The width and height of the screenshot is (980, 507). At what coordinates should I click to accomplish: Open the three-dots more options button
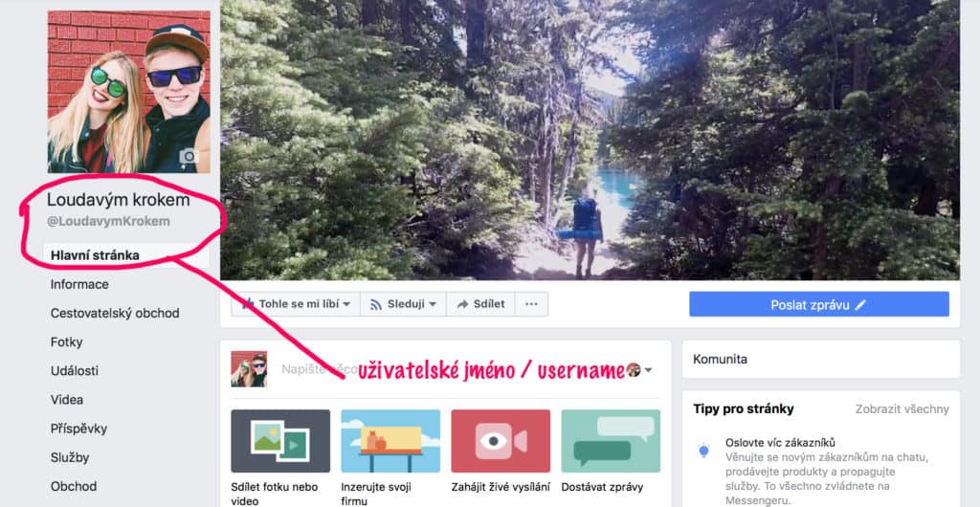[x=531, y=304]
